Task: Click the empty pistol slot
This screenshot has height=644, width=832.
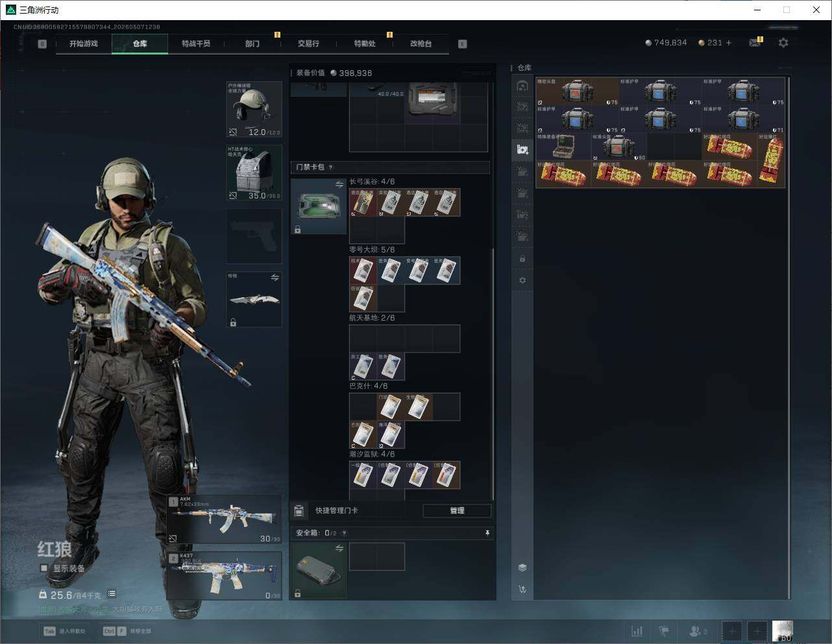Action: (254, 236)
